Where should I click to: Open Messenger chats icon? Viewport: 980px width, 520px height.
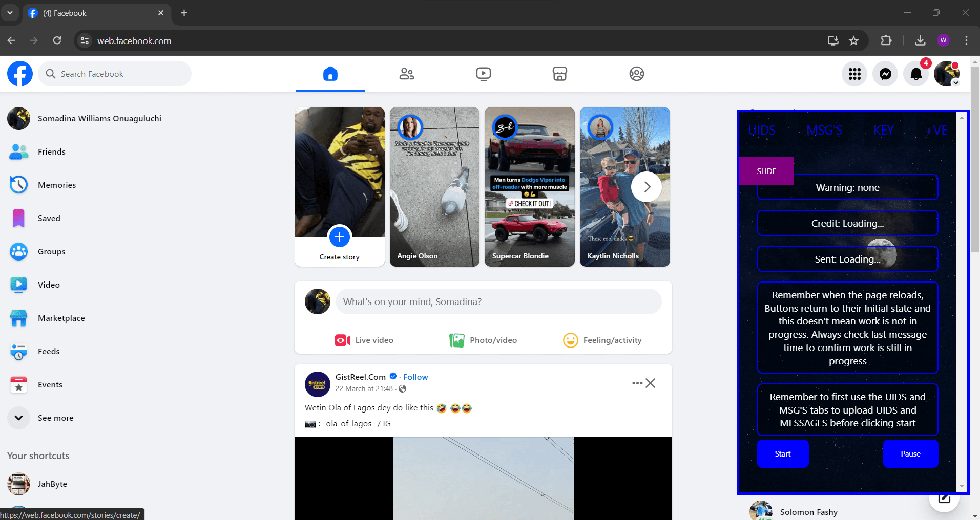pyautogui.click(x=885, y=74)
